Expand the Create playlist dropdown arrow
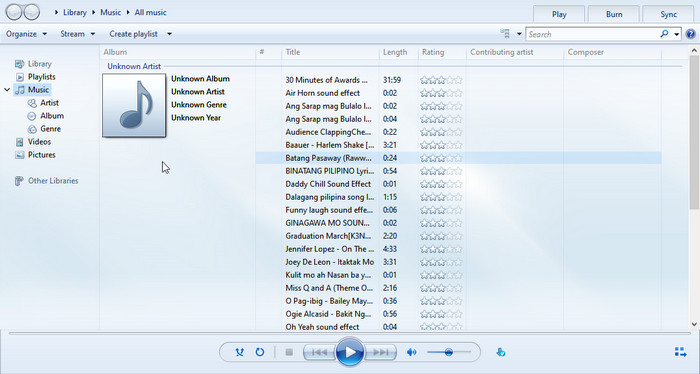 pyautogui.click(x=170, y=34)
